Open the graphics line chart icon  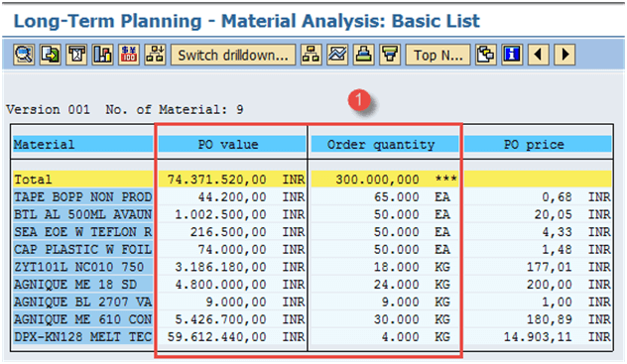337,55
